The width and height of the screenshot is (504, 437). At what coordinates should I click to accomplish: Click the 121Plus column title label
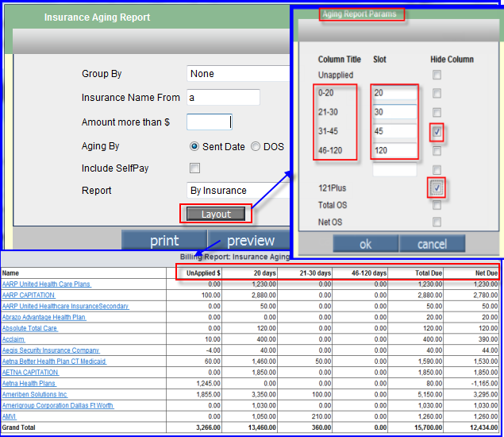tap(332, 188)
